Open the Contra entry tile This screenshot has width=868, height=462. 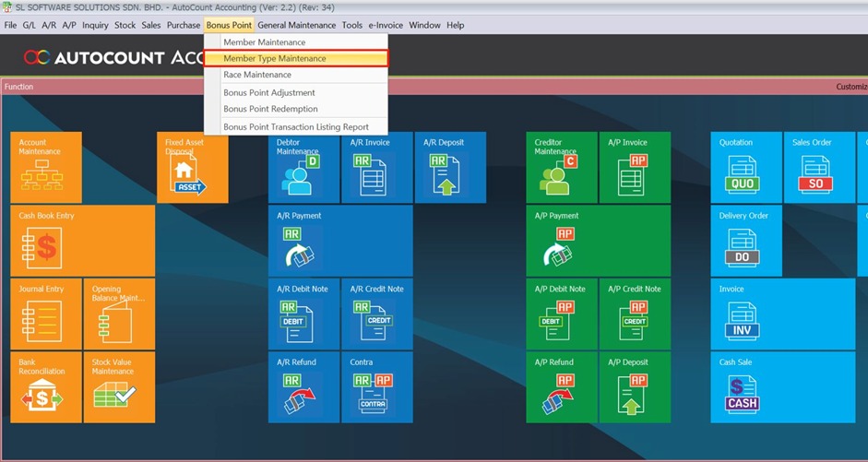pyautogui.click(x=376, y=387)
